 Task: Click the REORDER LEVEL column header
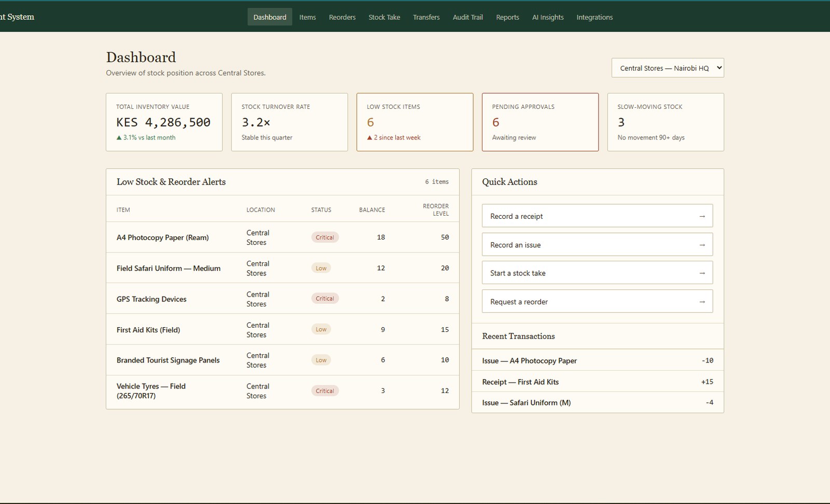(x=436, y=209)
